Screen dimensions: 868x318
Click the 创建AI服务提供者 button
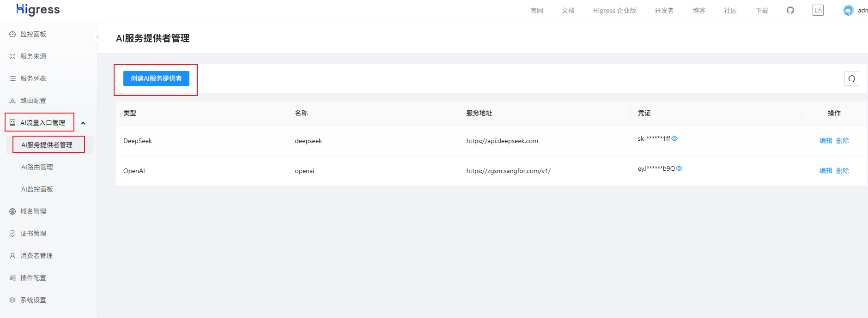[x=156, y=78]
